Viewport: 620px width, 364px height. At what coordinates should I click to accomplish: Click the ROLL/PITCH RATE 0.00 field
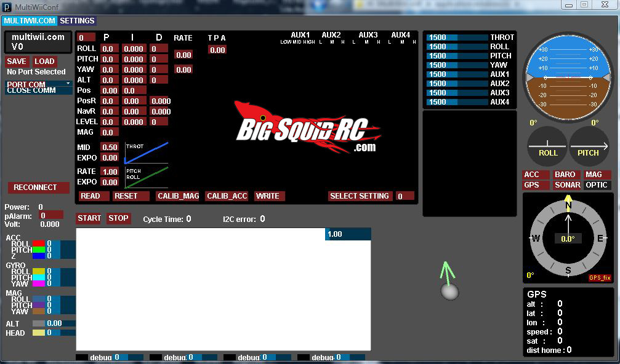point(183,55)
